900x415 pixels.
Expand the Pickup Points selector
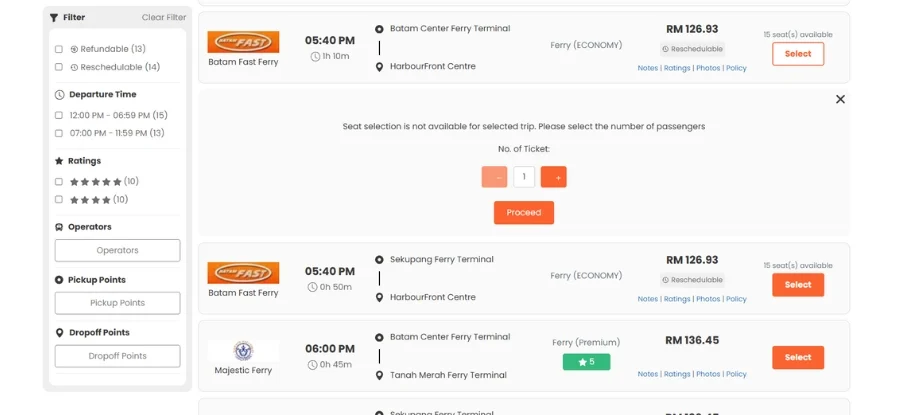(x=117, y=303)
